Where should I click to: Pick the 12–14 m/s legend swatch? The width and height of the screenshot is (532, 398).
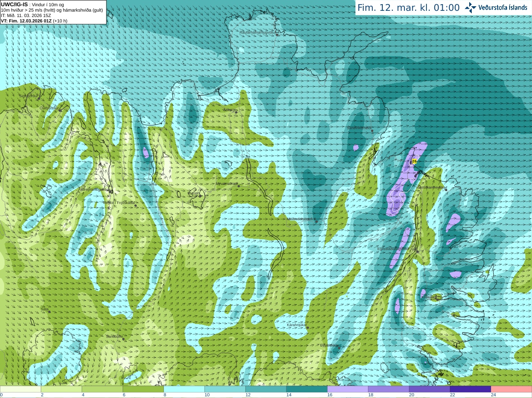[266, 389]
